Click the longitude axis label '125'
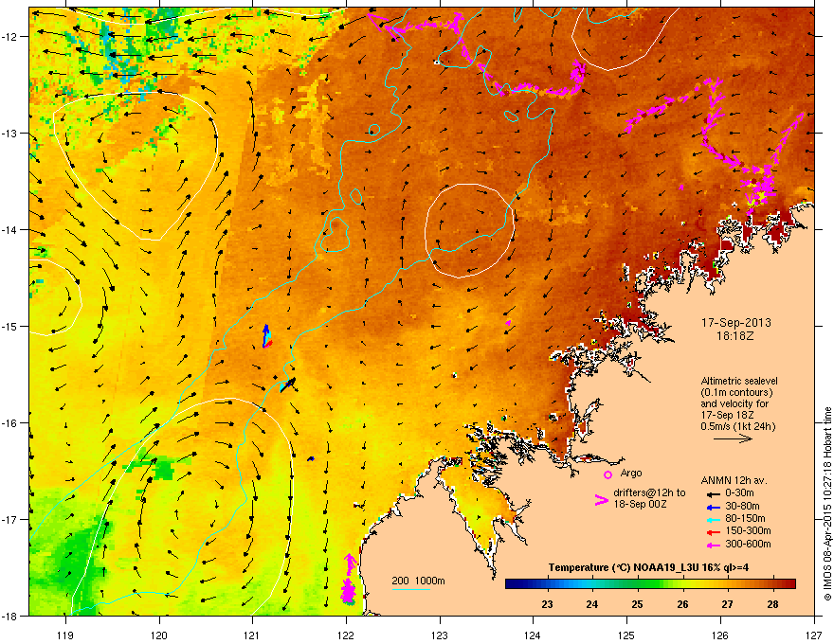834x644 pixels. click(x=626, y=635)
